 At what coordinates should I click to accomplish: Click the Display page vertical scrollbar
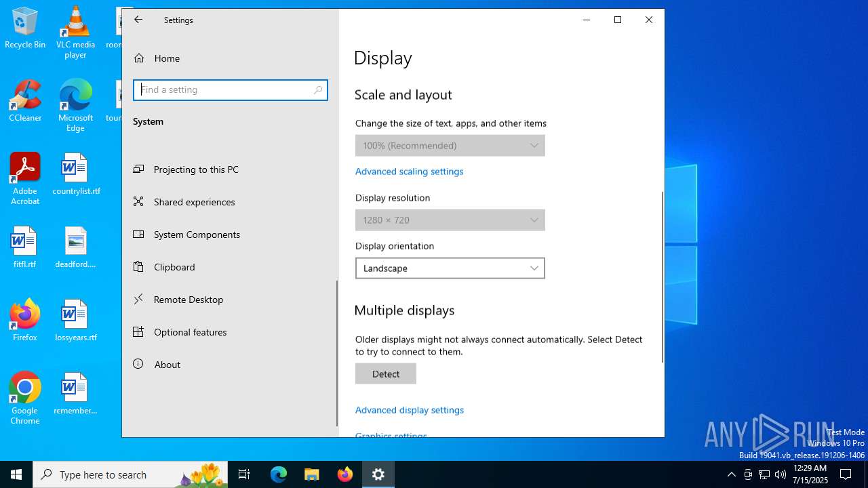pos(662,277)
